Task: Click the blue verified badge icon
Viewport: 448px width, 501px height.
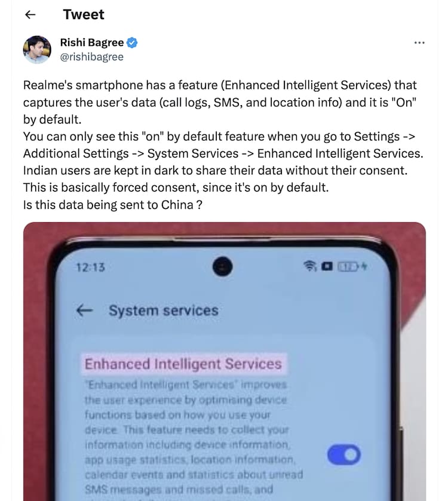Action: pyautogui.click(x=132, y=42)
